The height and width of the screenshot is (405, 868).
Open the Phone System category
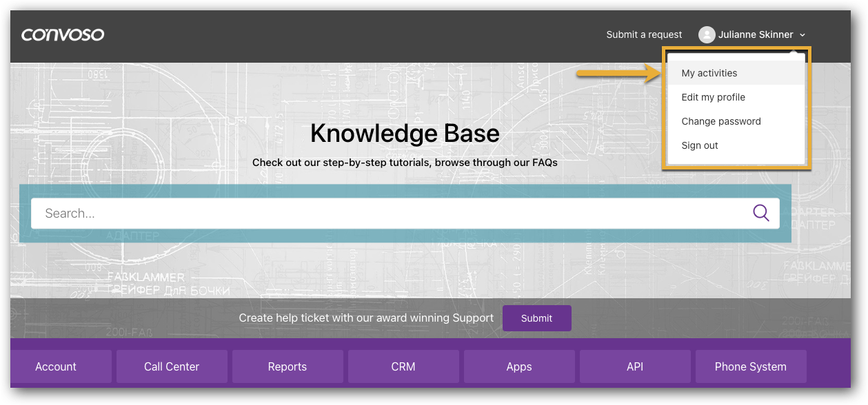click(x=751, y=366)
